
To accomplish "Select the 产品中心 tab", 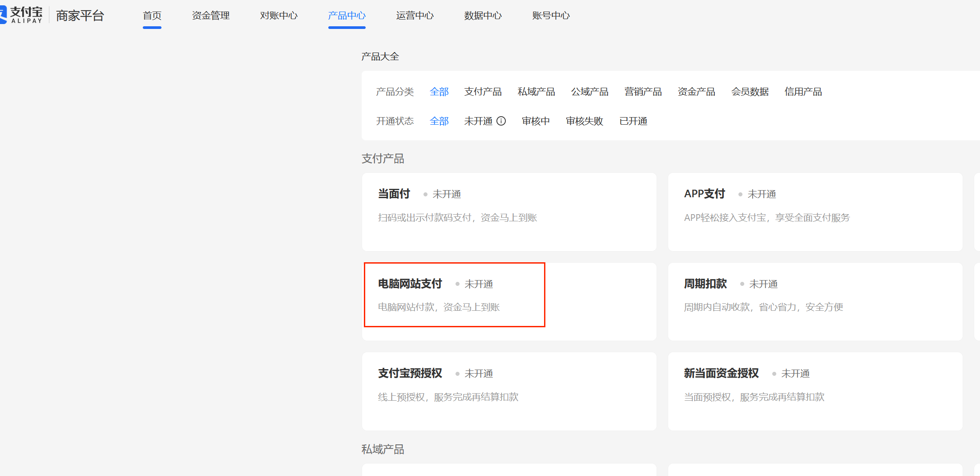I will coord(347,16).
